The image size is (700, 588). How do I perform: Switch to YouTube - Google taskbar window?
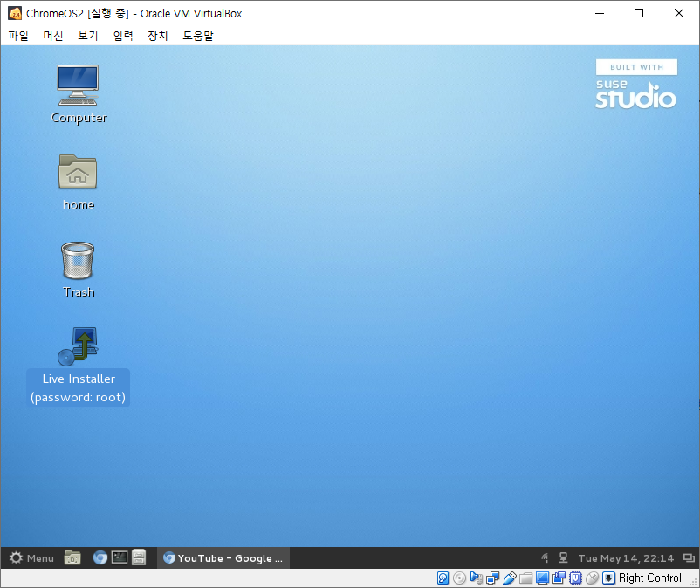click(x=223, y=558)
